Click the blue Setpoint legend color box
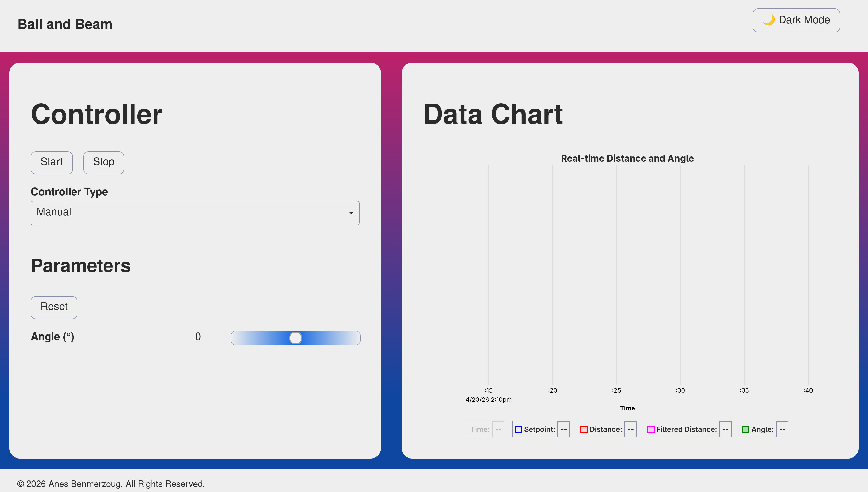Viewport: 868px width, 492px height. 518,430
